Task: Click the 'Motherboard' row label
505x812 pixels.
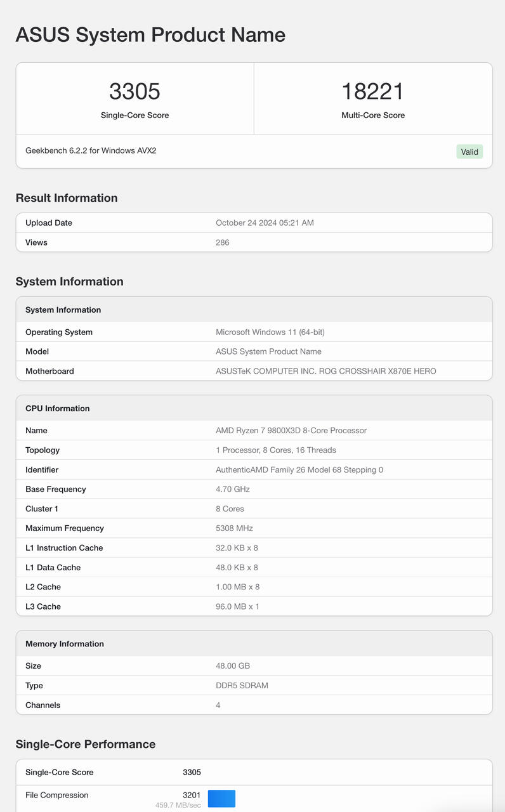Action: (49, 371)
